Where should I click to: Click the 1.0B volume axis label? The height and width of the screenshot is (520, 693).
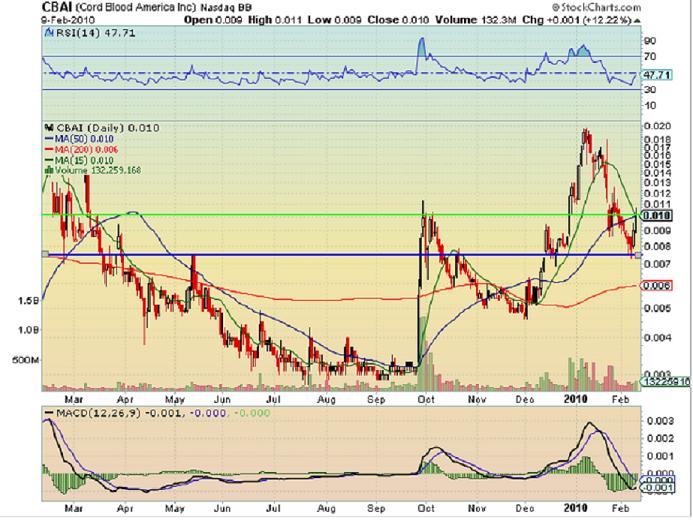[x=28, y=330]
